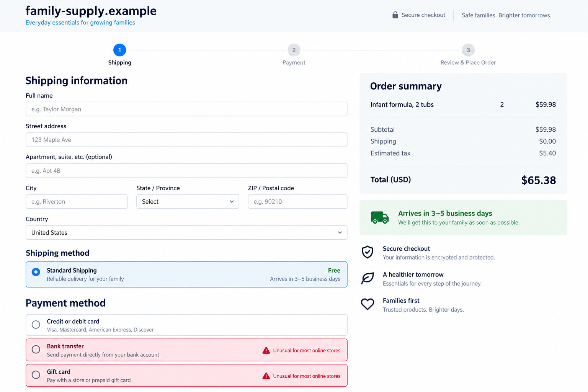The image size is (588, 392).
Task: Open the Country dropdown showing United States
Action: tap(186, 233)
